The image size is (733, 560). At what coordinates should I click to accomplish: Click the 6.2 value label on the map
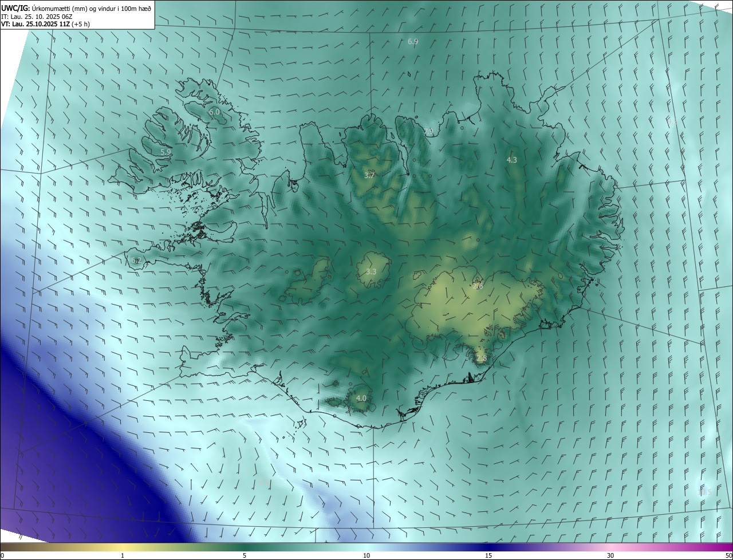136,260
